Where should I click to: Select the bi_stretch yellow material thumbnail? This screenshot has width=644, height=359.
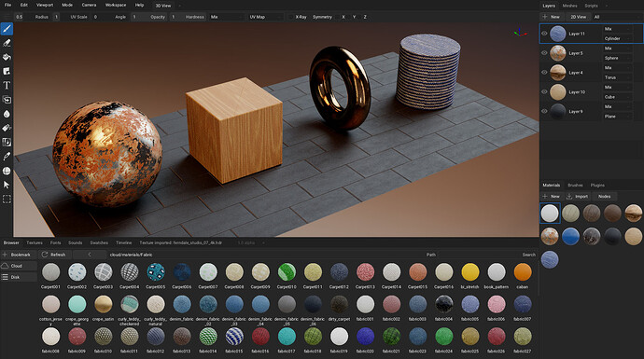coord(469,272)
